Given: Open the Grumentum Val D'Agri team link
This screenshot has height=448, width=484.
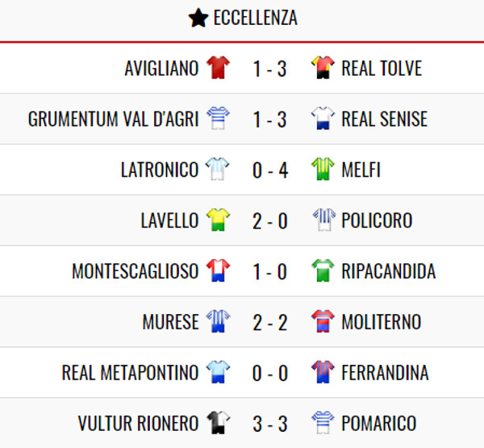Looking at the screenshot, I should (x=113, y=119).
